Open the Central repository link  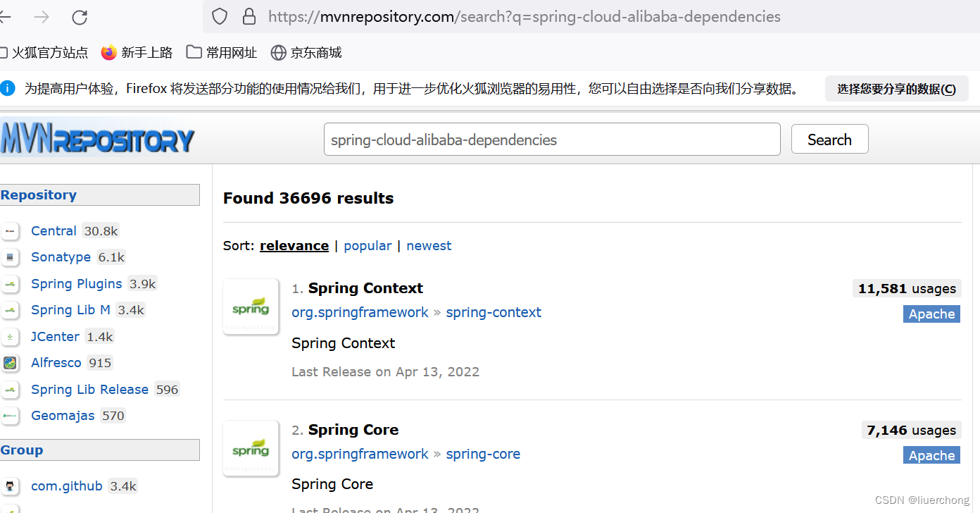54,231
